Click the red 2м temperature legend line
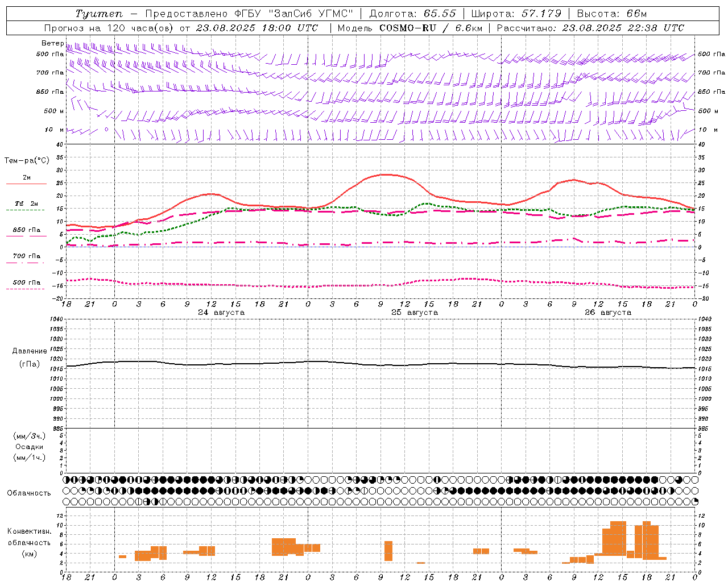 26,184
